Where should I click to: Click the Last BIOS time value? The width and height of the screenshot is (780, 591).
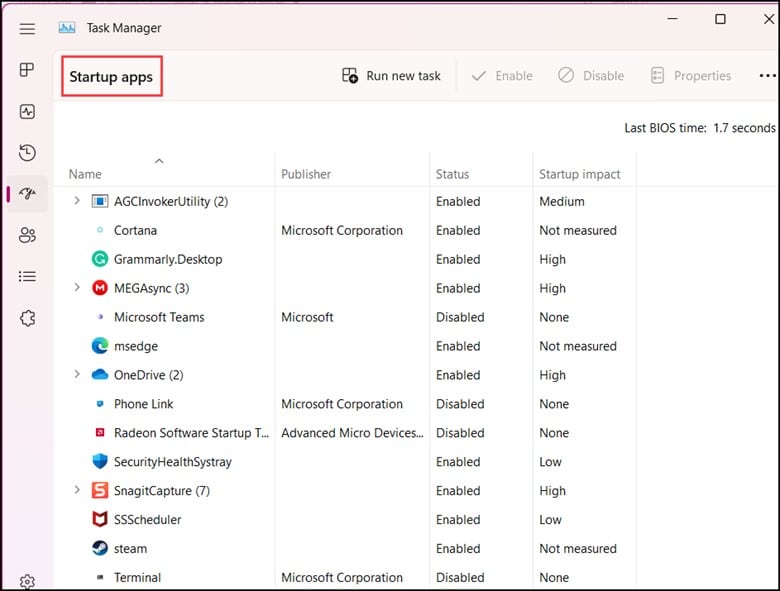(x=744, y=128)
